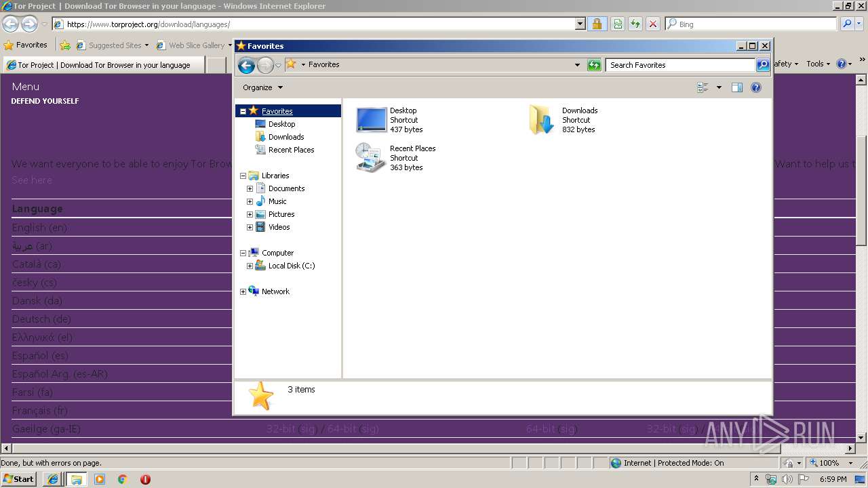The width and height of the screenshot is (868, 488).
Task: Collapse the Libraries tree node
Action: point(243,176)
